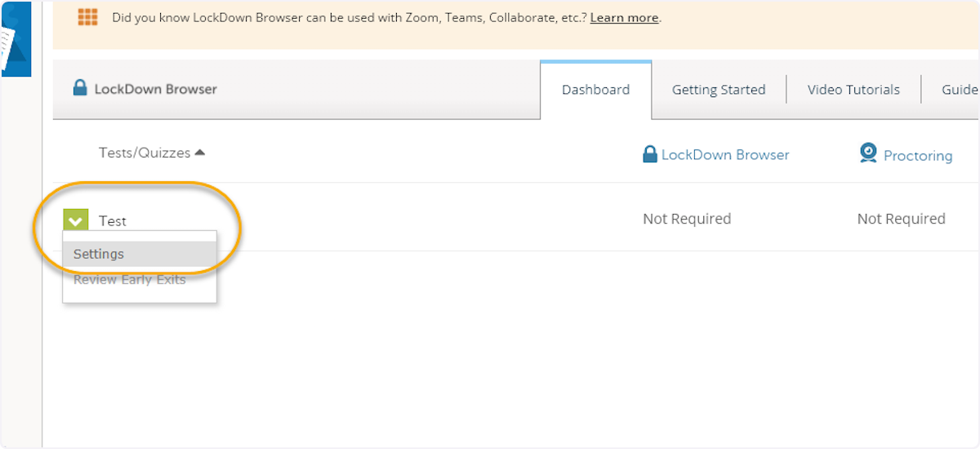Click the Proctoring column heading text
The width and height of the screenshot is (980, 449).
coord(918,156)
